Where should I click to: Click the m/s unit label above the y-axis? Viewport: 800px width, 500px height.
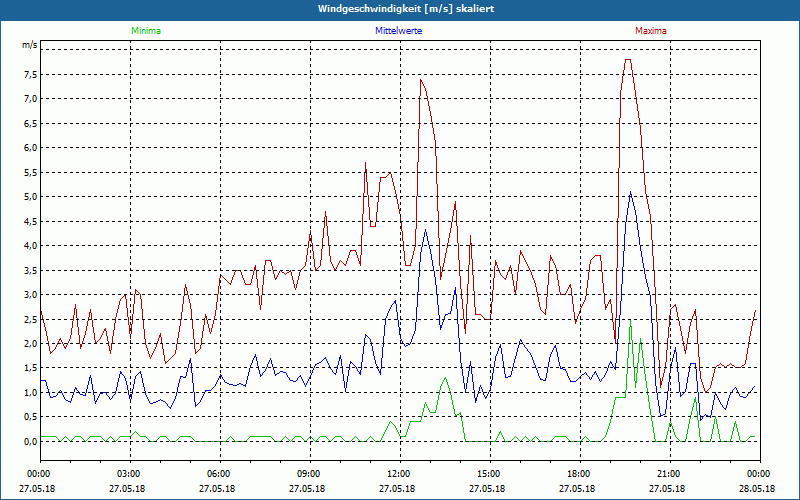click(x=30, y=45)
